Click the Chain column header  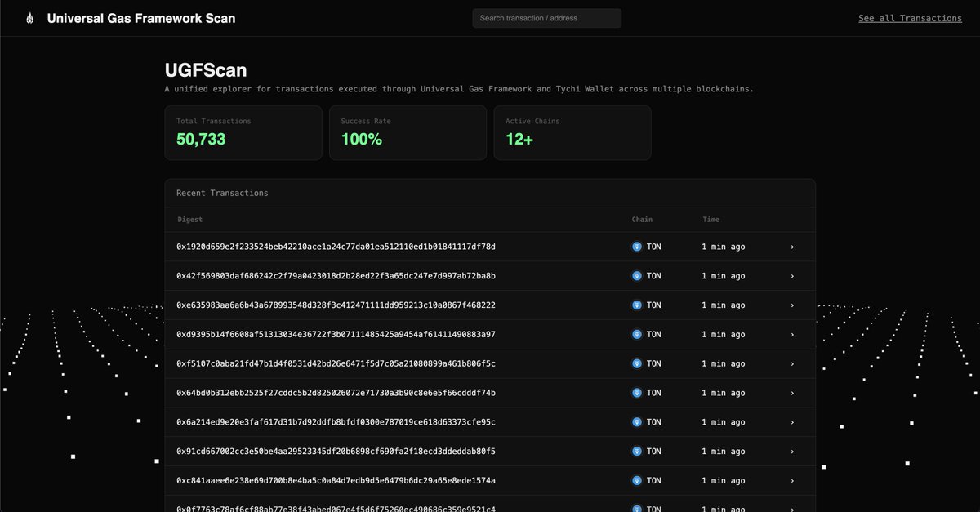pos(642,220)
